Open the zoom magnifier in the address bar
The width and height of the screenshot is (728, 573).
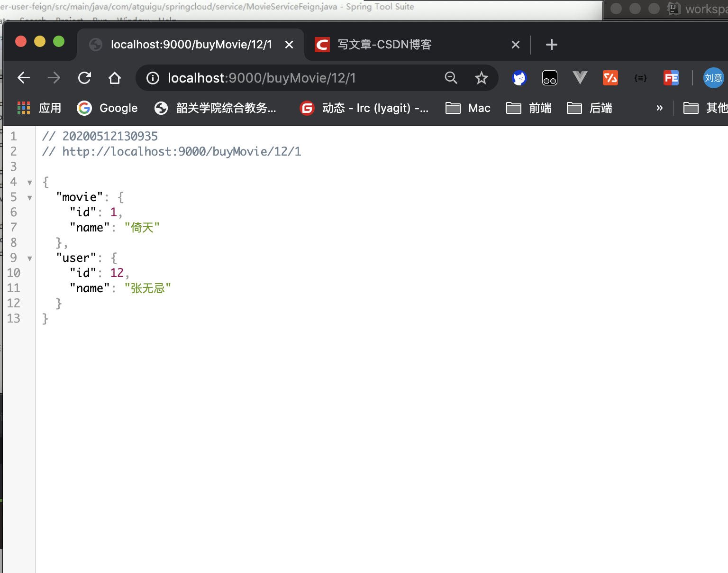[451, 78]
